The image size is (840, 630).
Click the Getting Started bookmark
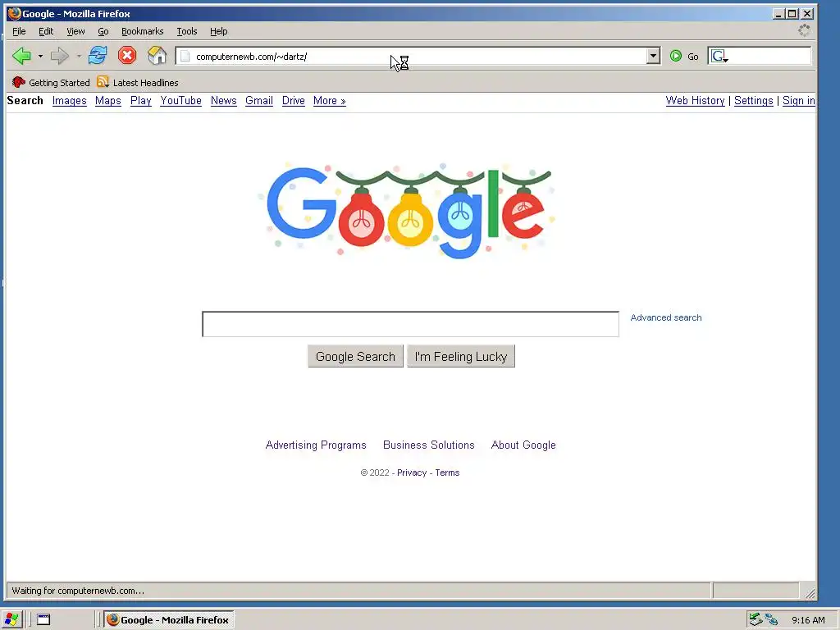(51, 83)
